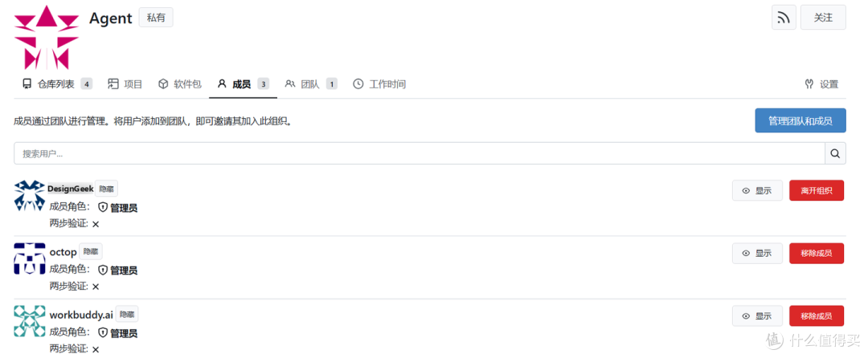
Task: Open the 工作时间 tab
Action: (x=379, y=84)
